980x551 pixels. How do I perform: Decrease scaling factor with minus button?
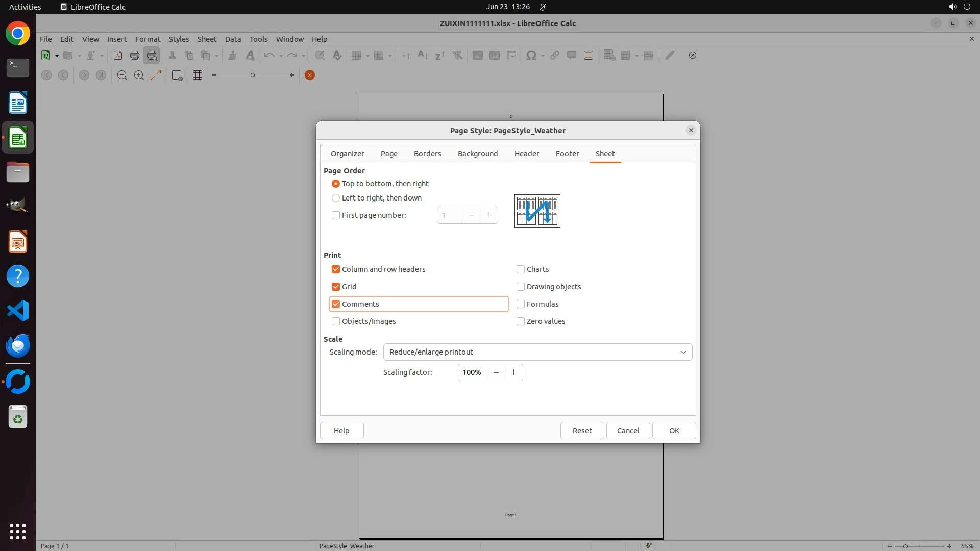click(496, 372)
